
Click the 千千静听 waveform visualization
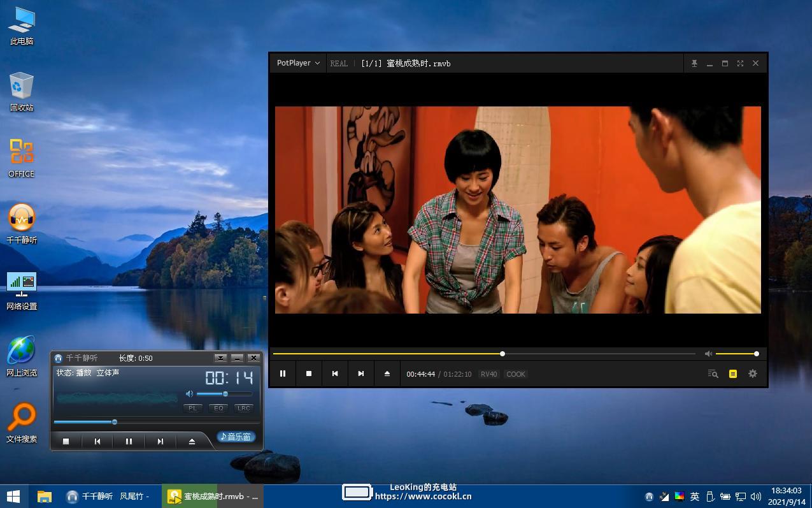coord(117,398)
